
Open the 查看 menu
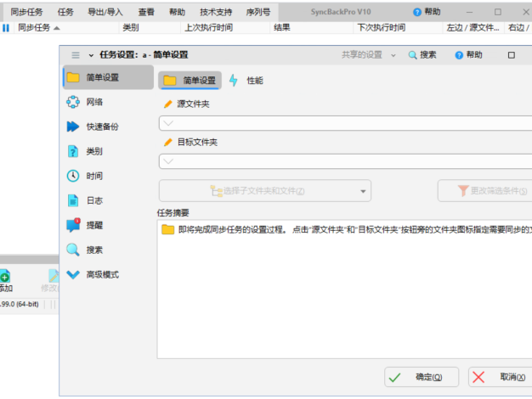click(146, 12)
